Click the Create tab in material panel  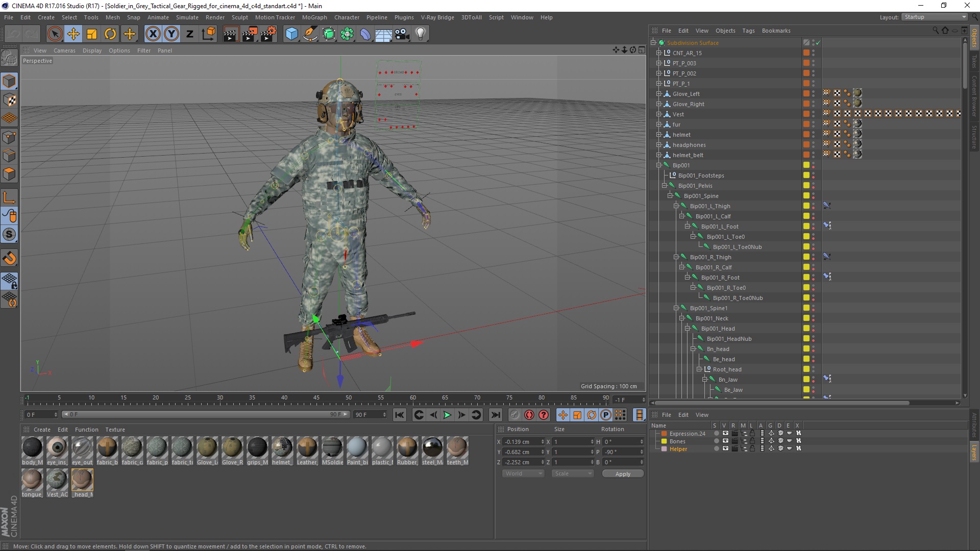pyautogui.click(x=41, y=429)
